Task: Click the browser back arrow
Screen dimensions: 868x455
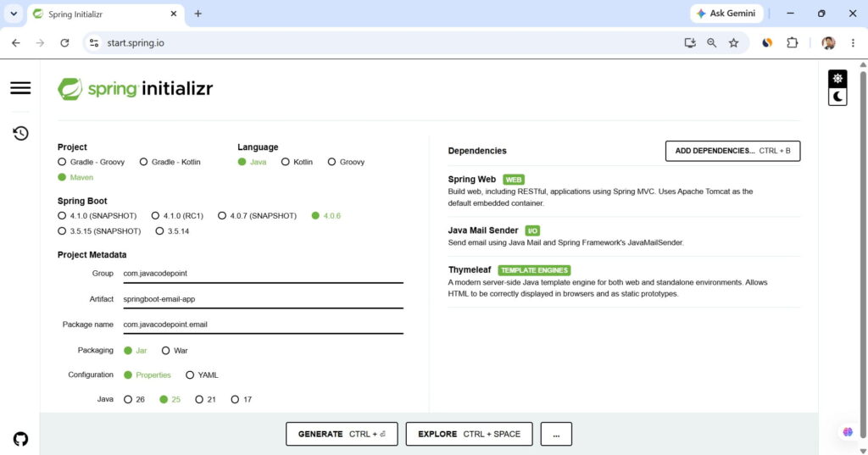Action: point(16,42)
